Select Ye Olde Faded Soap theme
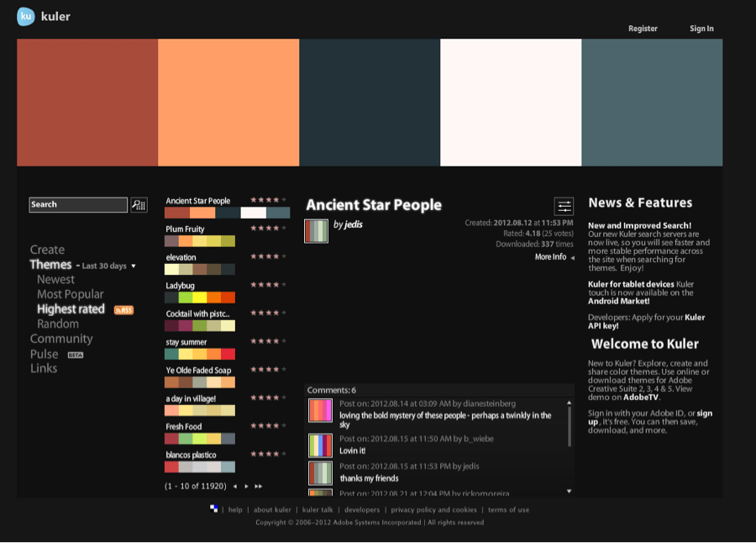 200,382
